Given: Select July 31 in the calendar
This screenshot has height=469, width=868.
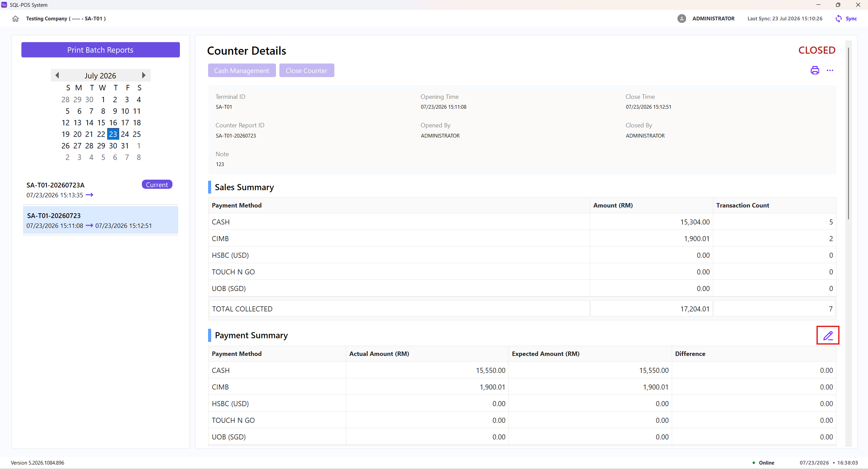Looking at the screenshot, I should tap(125, 146).
